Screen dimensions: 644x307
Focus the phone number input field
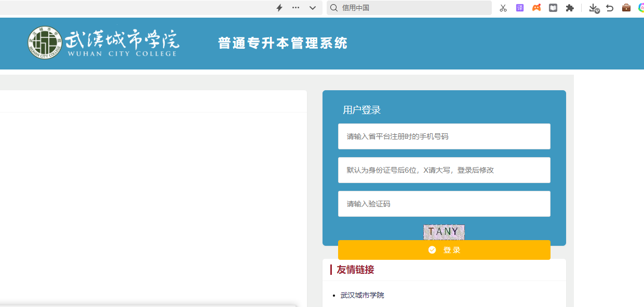[444, 136]
